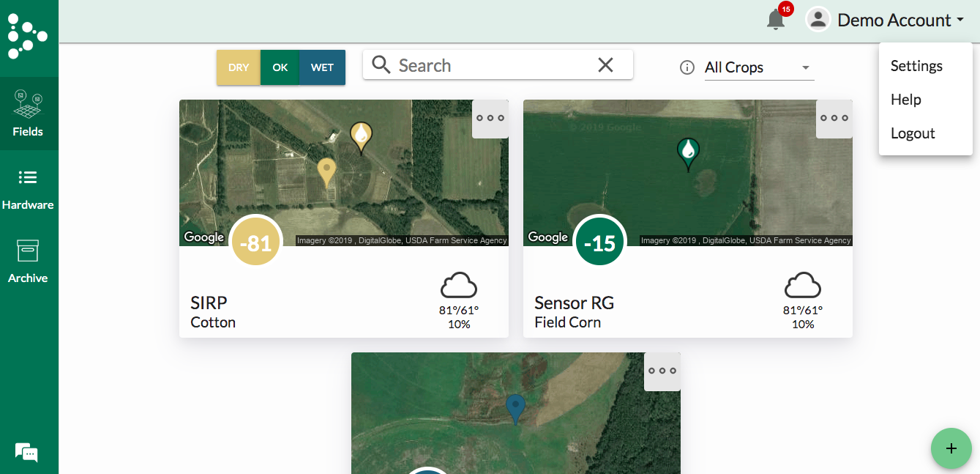The height and width of the screenshot is (474, 980).
Task: Select Settings from account menu
Action: pyautogui.click(x=925, y=66)
